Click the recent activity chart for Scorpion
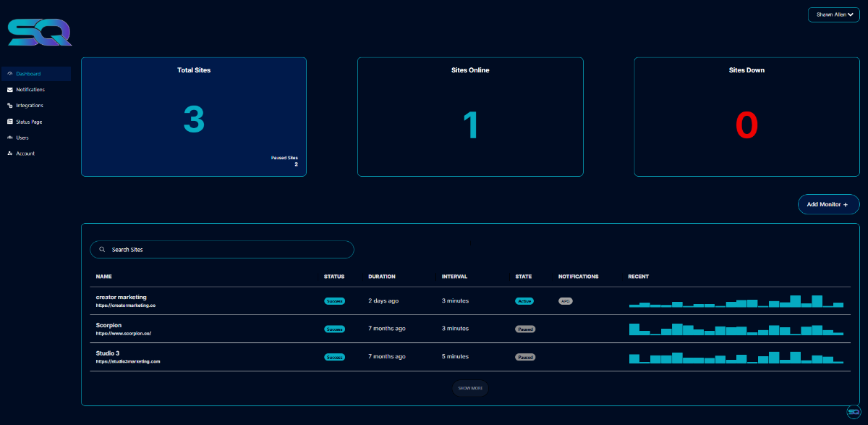This screenshot has width=868, height=425. coord(736,329)
